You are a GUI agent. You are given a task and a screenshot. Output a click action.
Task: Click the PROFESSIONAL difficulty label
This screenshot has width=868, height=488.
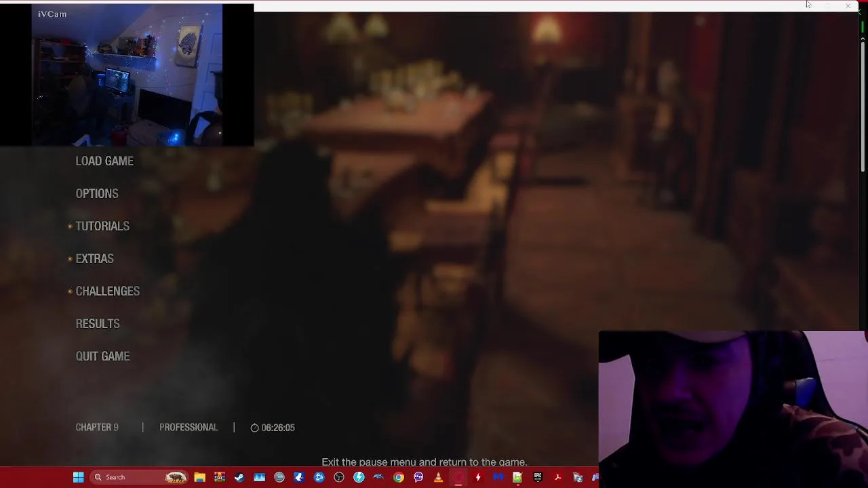point(189,428)
